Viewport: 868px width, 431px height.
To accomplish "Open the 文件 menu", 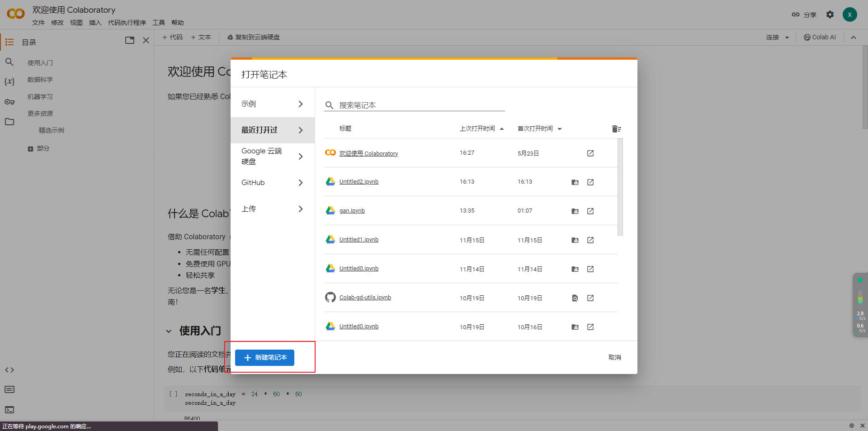I will (x=38, y=23).
